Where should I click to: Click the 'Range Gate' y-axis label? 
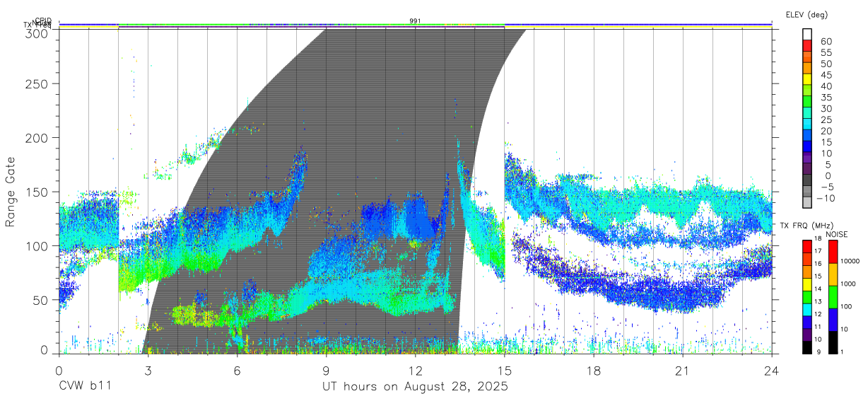[x=11, y=192]
